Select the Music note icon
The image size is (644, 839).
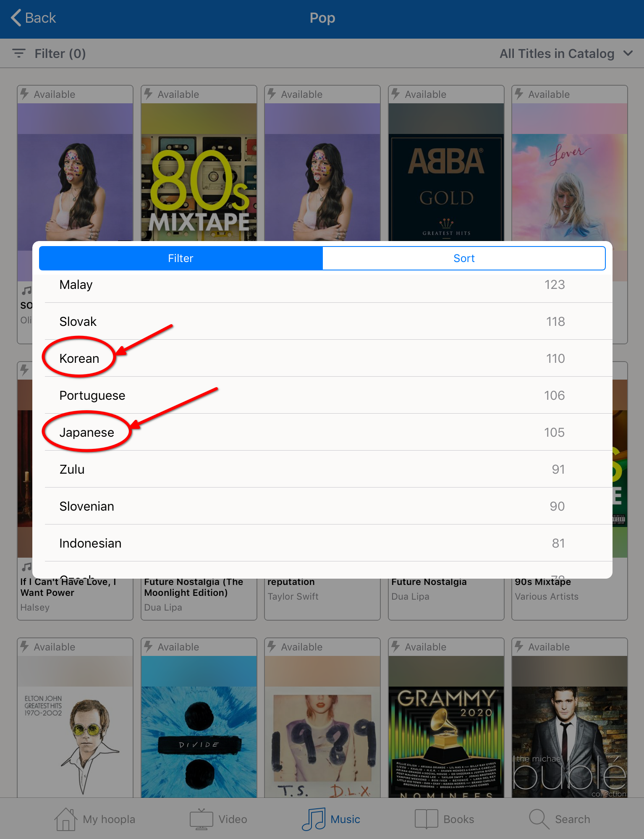(x=313, y=819)
